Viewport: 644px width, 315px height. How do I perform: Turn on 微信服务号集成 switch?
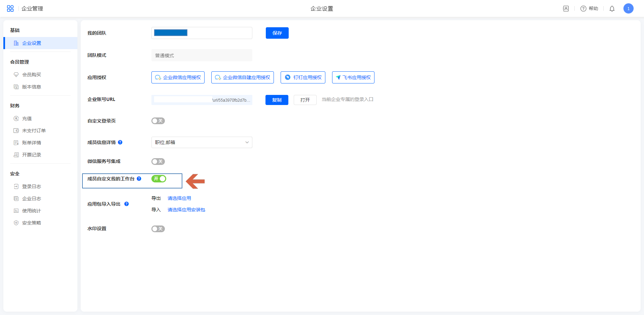[x=158, y=162]
